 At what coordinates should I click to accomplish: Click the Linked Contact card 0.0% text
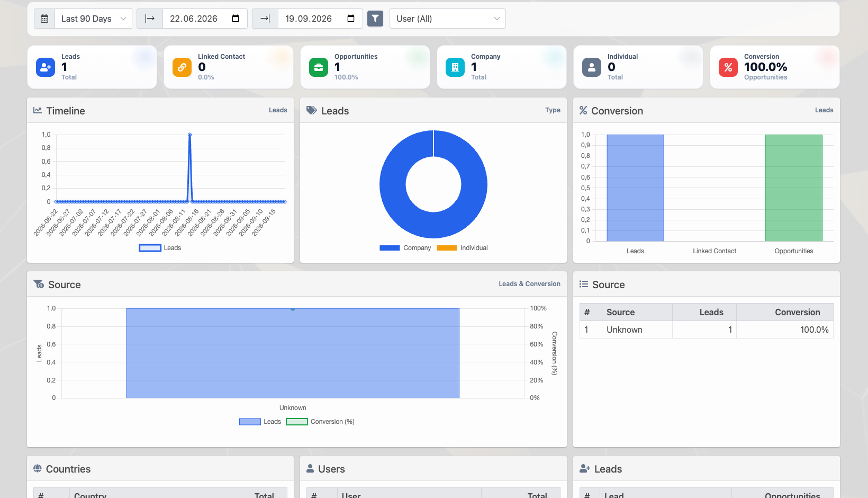206,77
